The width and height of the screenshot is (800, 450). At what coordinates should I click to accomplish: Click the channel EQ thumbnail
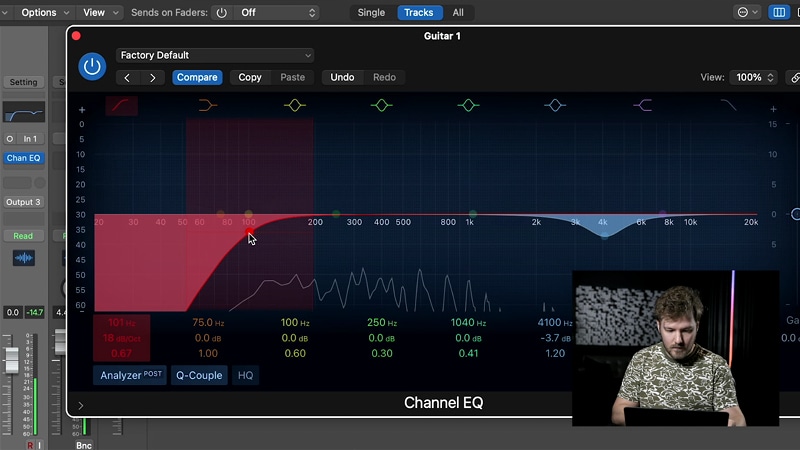tap(23, 112)
